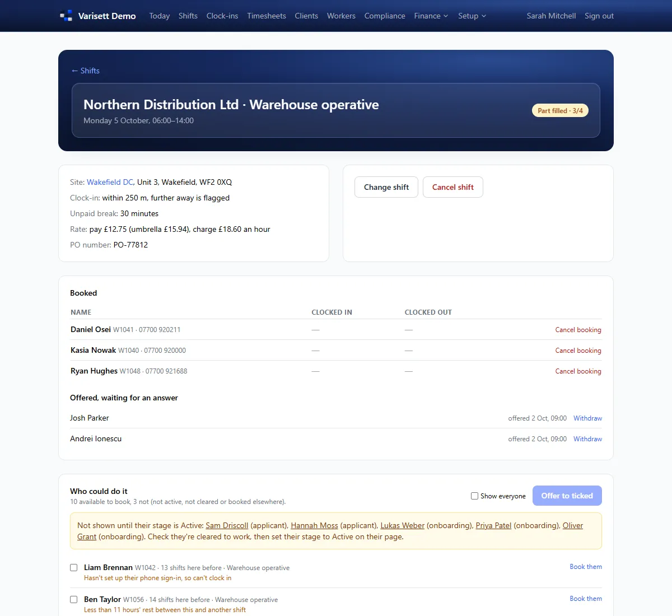Click the Josh Parker offered row name
Image resolution: width=672 pixels, height=616 pixels.
pos(90,418)
